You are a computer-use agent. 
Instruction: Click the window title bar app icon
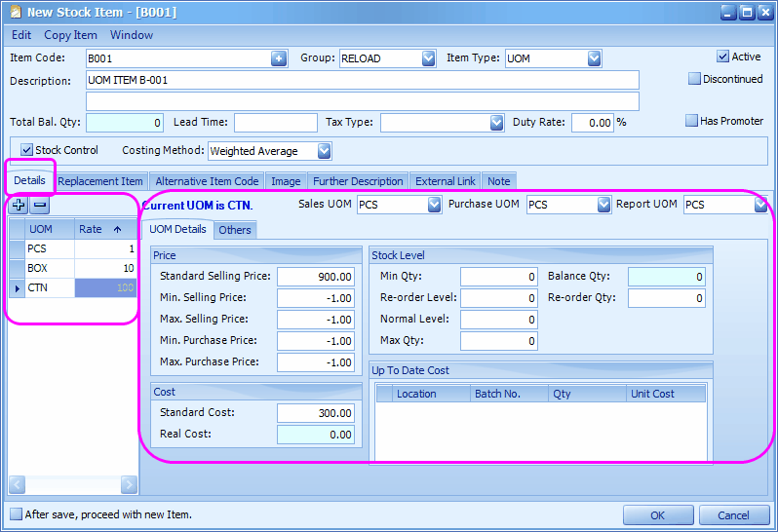[16, 12]
